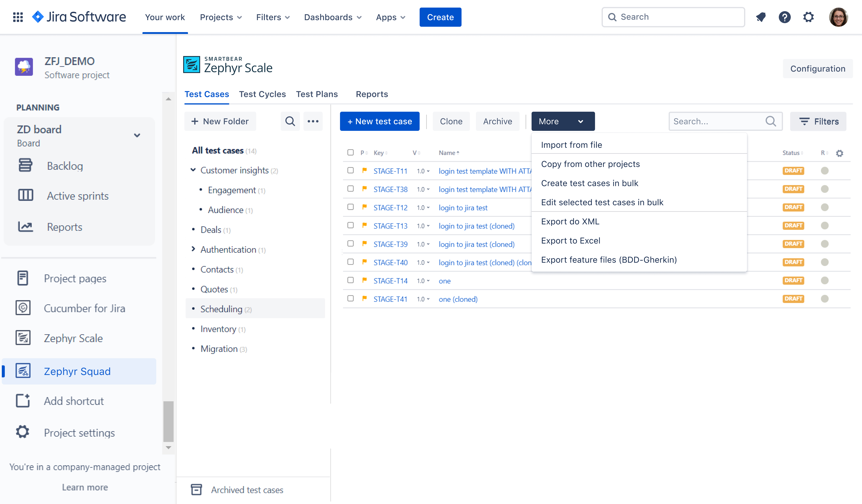Click the Add shortcut icon
This screenshot has width=862, height=504.
click(23, 401)
